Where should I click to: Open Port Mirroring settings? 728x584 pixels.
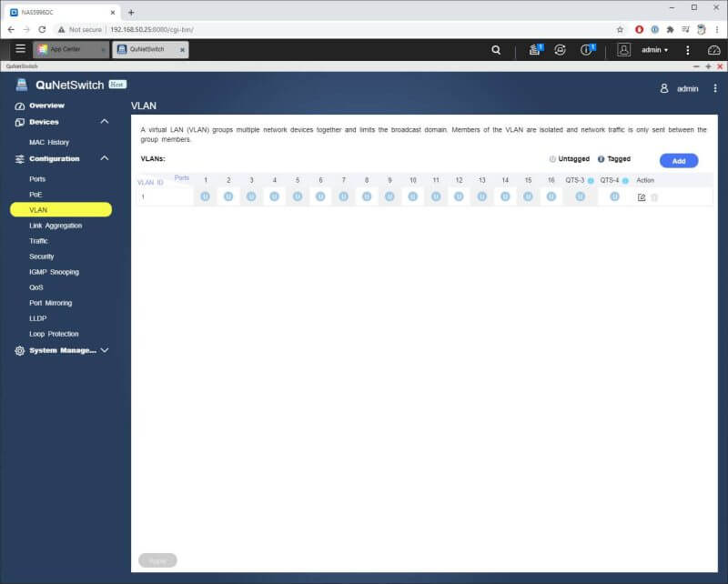click(x=50, y=303)
